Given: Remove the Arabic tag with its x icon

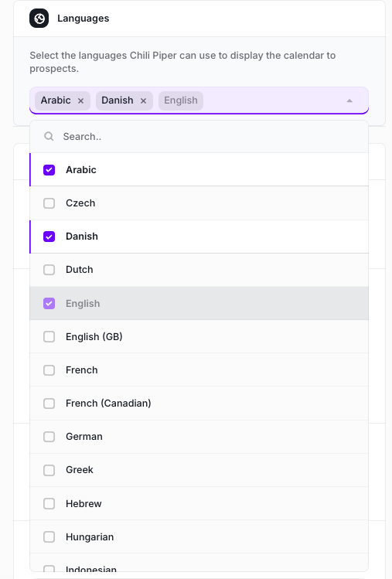Looking at the screenshot, I should 80,100.
